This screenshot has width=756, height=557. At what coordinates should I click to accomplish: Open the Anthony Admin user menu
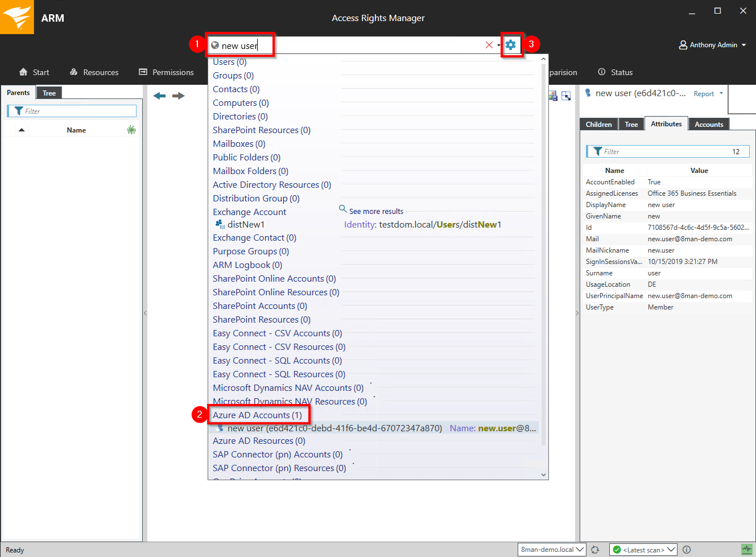pyautogui.click(x=713, y=45)
